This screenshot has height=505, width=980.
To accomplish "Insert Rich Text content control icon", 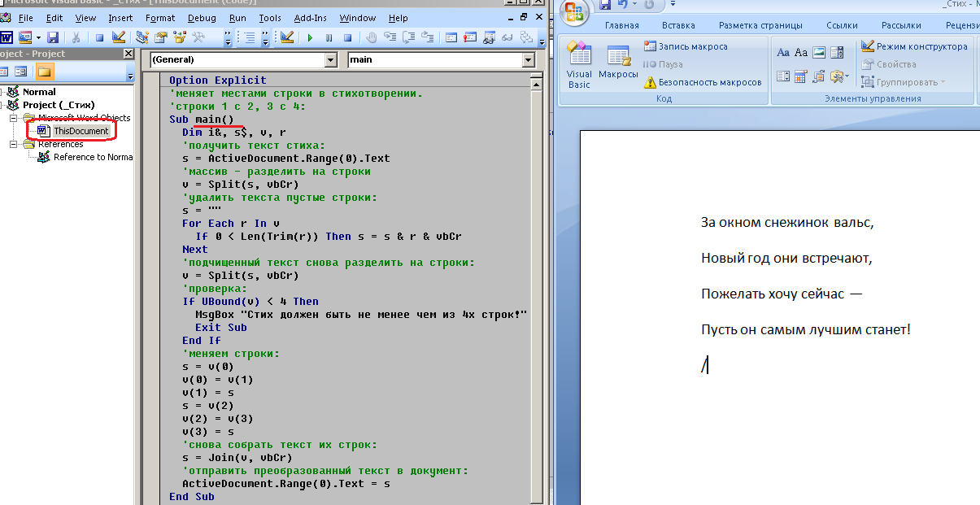I will 783,52.
